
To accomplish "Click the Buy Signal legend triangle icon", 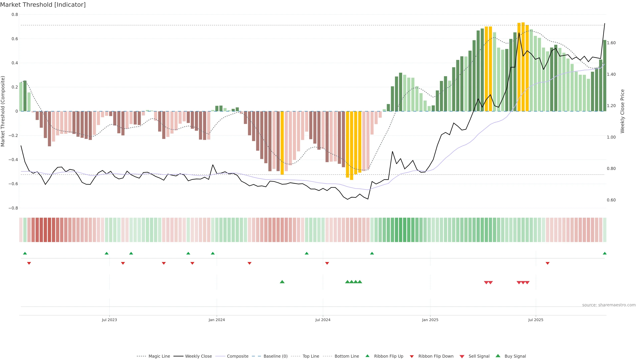I will tap(498, 356).
